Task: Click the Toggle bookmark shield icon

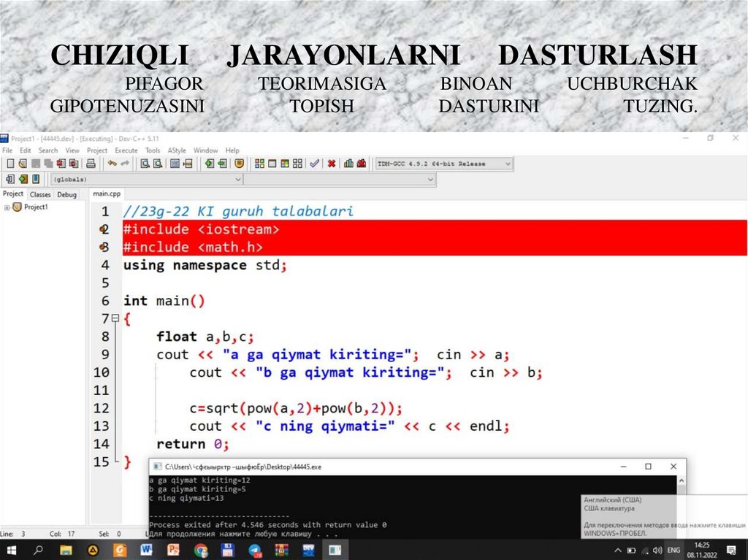Action: [x=238, y=164]
